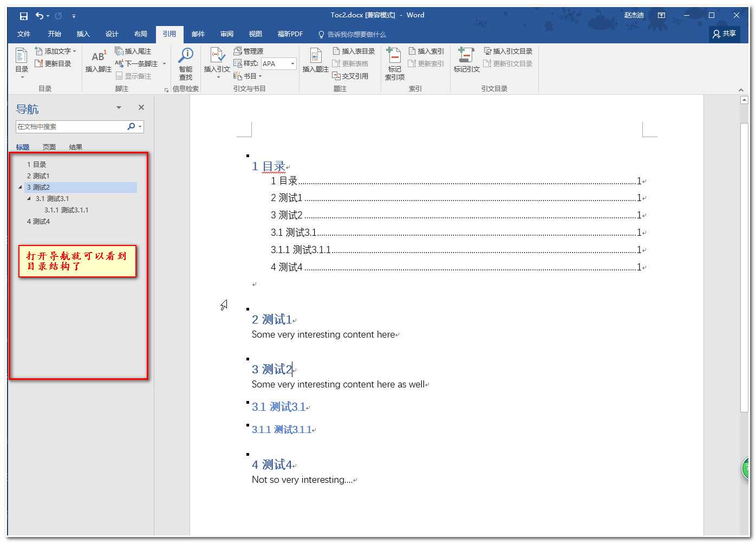Close the 导航 navigation pane

(x=141, y=108)
